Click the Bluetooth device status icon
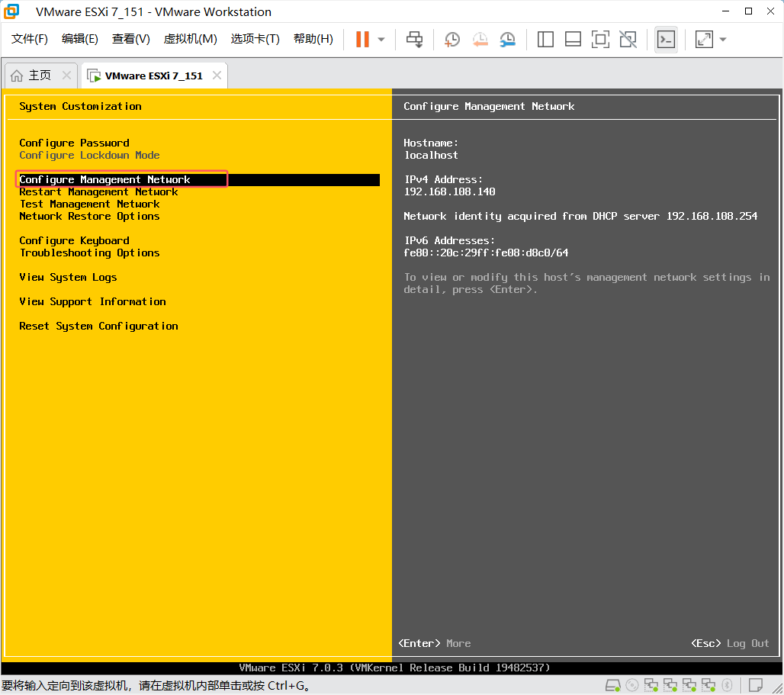The image size is (784, 695). click(x=727, y=685)
